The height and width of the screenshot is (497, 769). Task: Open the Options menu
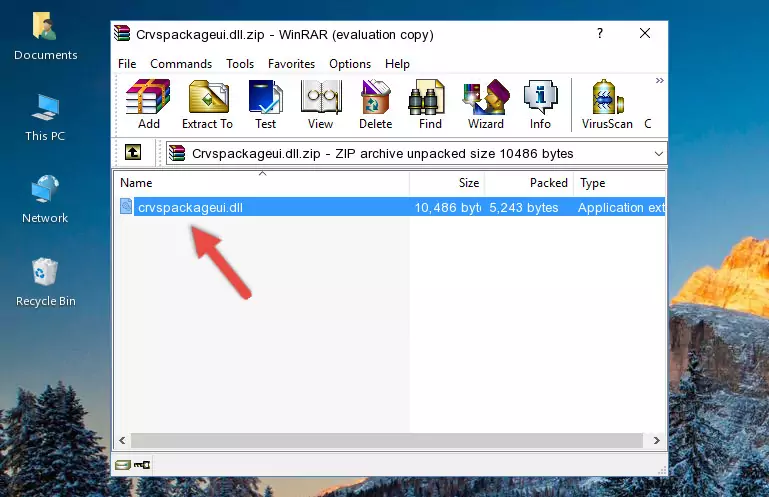[x=350, y=64]
